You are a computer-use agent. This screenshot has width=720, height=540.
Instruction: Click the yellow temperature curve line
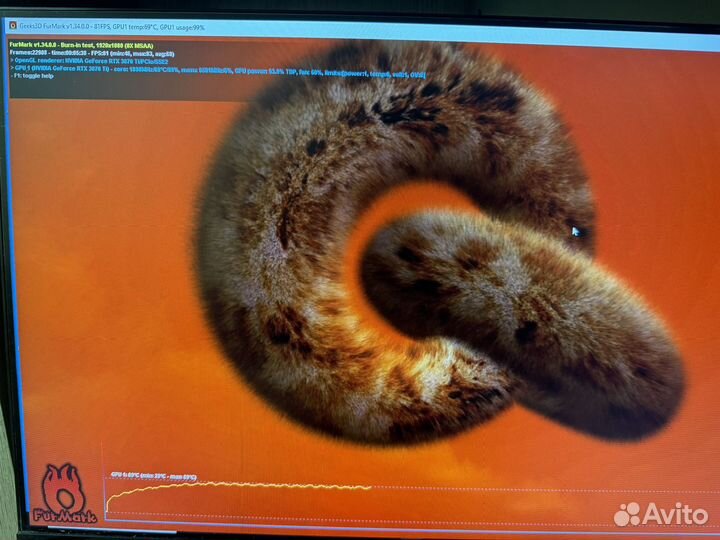pos(250,485)
